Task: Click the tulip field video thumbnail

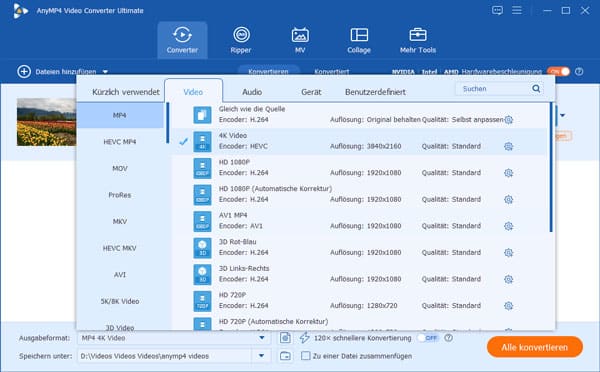Action: [x=46, y=122]
